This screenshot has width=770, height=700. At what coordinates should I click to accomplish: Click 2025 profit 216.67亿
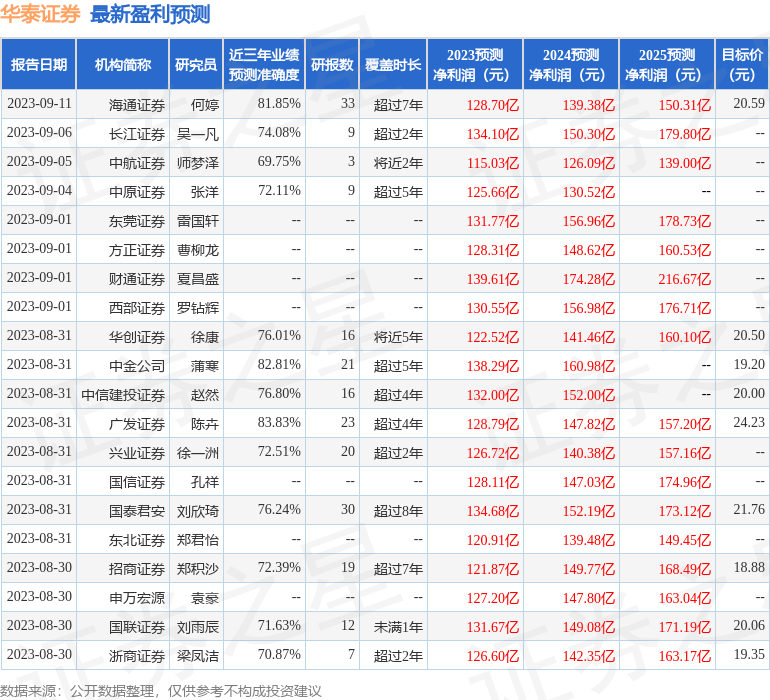coord(685,279)
